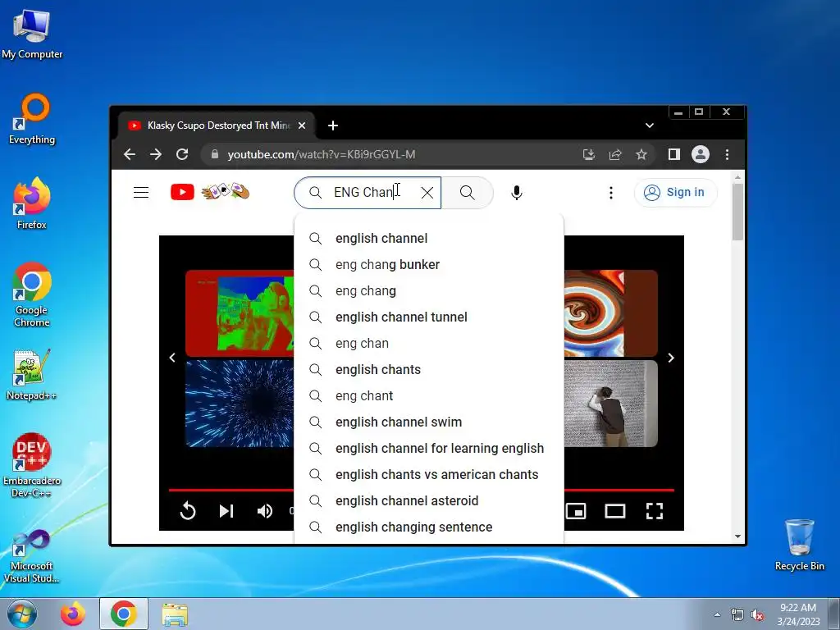Open the red-green psychedelic suggested video thumbnail
Image resolution: width=840 pixels, height=630 pixels.
coord(240,313)
